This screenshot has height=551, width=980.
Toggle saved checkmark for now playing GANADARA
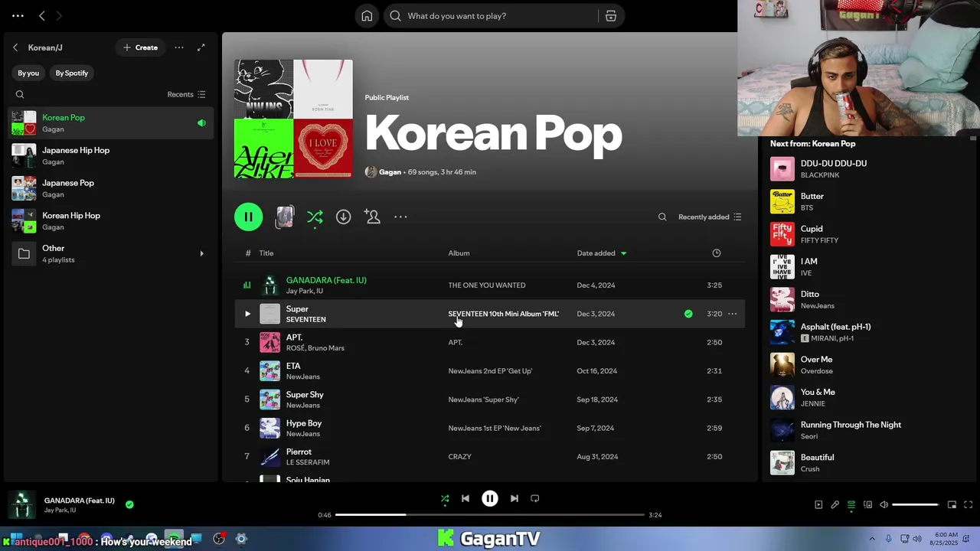pos(129,504)
